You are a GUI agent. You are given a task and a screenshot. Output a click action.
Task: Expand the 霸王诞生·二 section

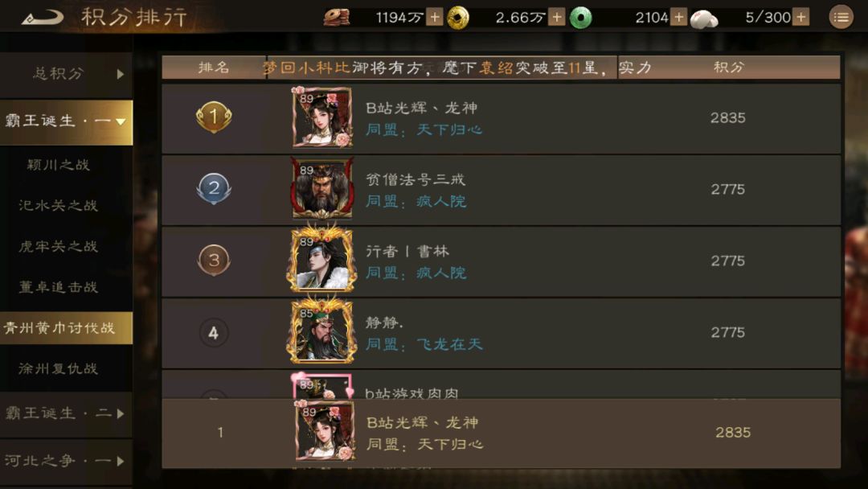(66, 413)
